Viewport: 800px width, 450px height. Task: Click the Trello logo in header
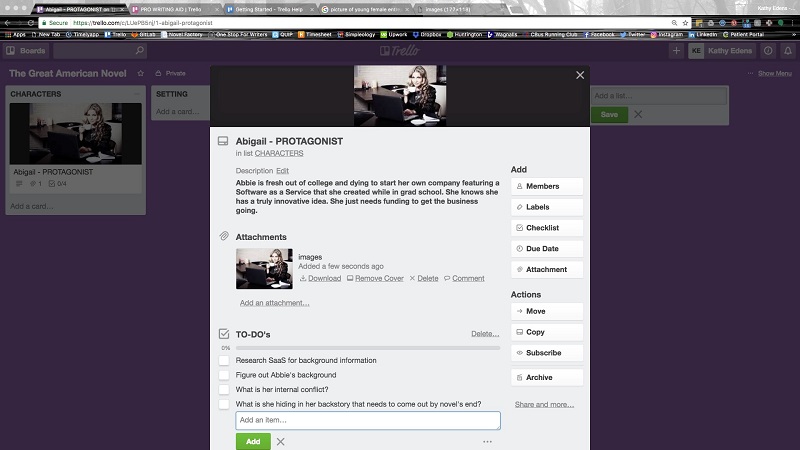click(x=399, y=51)
